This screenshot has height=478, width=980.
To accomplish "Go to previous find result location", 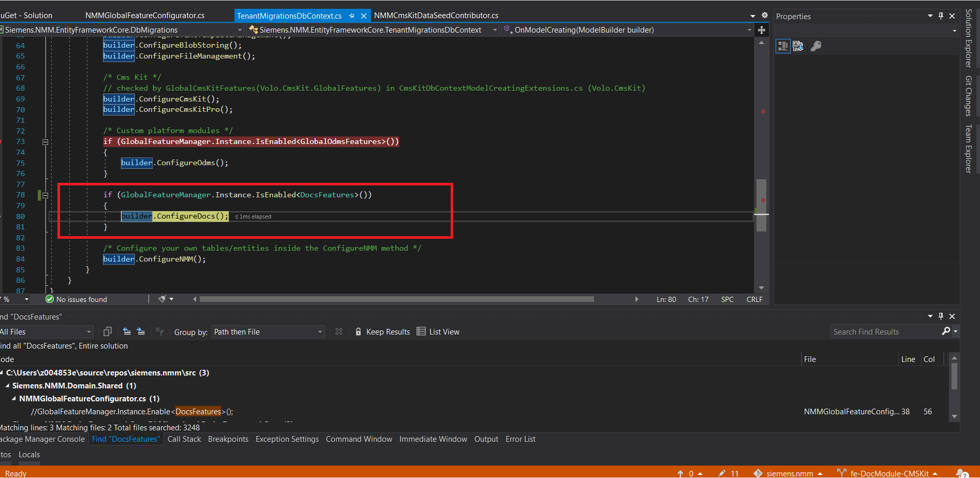I will tap(127, 332).
